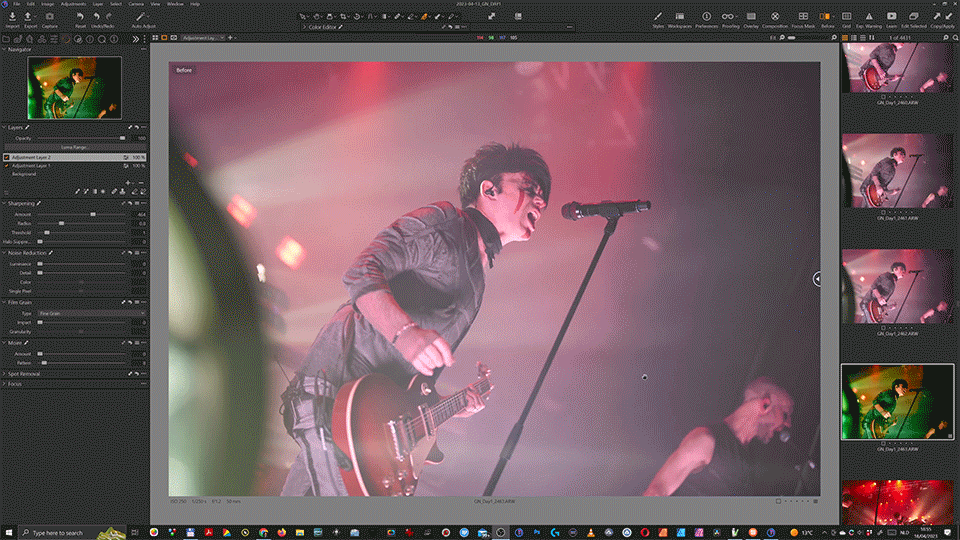Select the pointer cursor tool

point(302,17)
